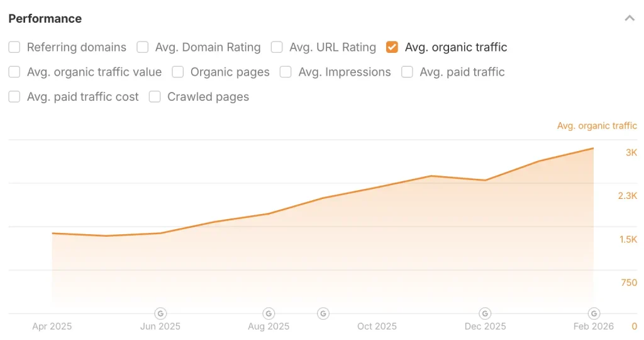
Task: Click the Oct 2025 label on the timeline
Action: [377, 326]
